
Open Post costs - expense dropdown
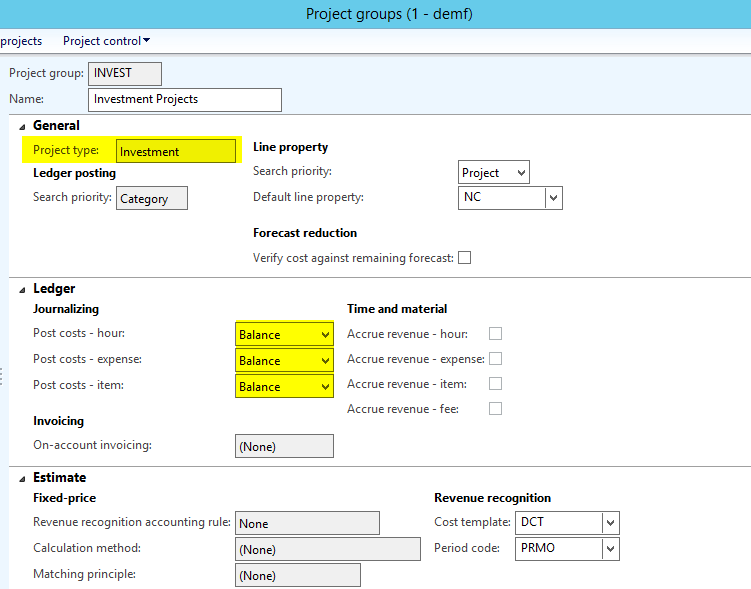(x=323, y=361)
